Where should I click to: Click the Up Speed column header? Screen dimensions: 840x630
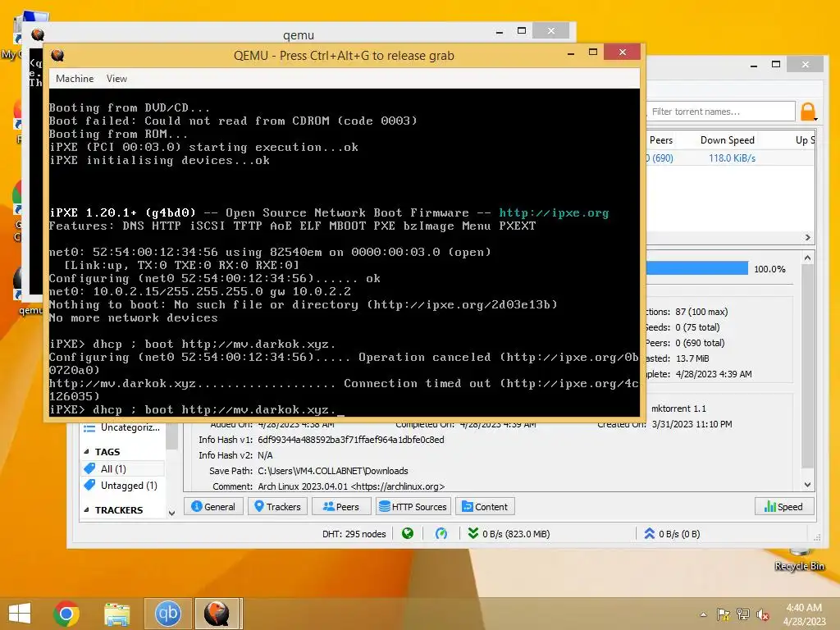coord(805,139)
